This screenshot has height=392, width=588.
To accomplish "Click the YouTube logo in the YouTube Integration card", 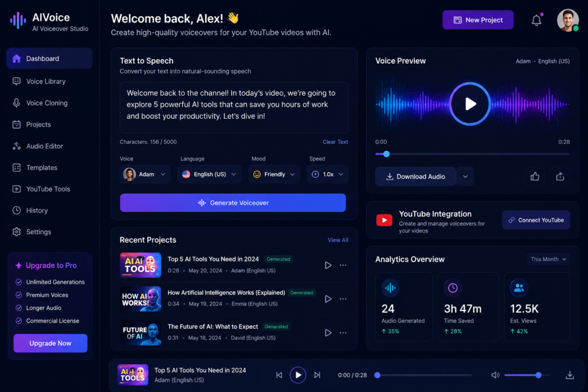I will coord(384,220).
